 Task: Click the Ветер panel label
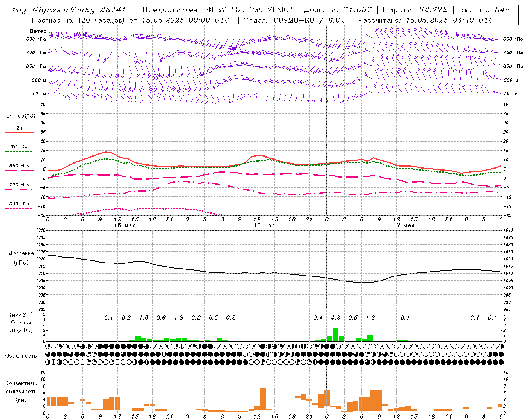tap(38, 31)
